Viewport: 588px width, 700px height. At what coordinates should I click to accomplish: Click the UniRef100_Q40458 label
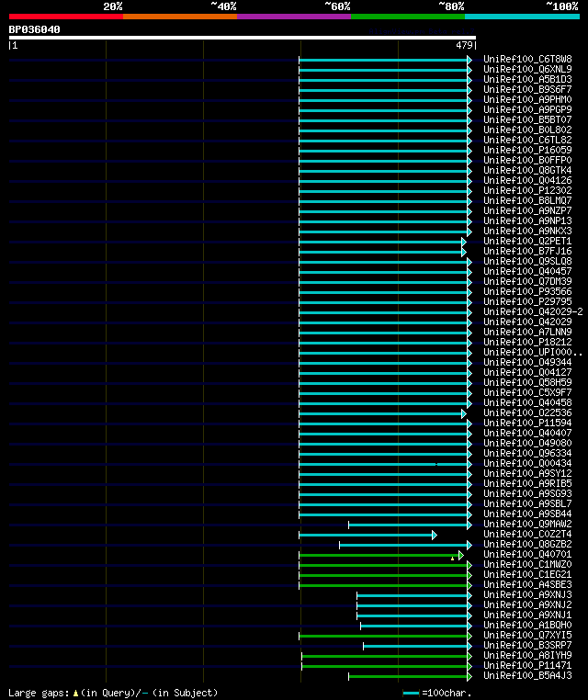tap(527, 402)
